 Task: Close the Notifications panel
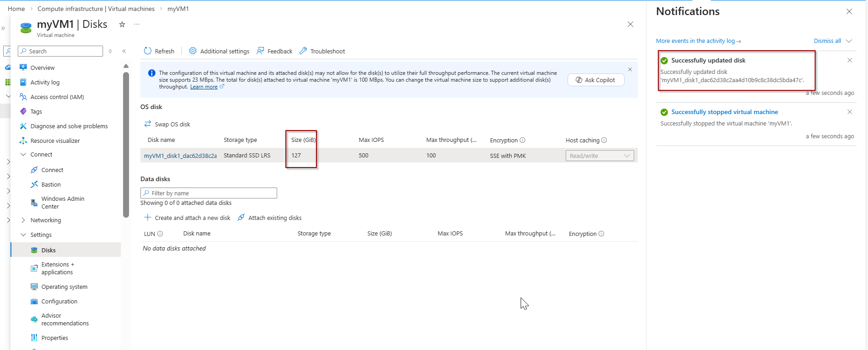(x=849, y=11)
